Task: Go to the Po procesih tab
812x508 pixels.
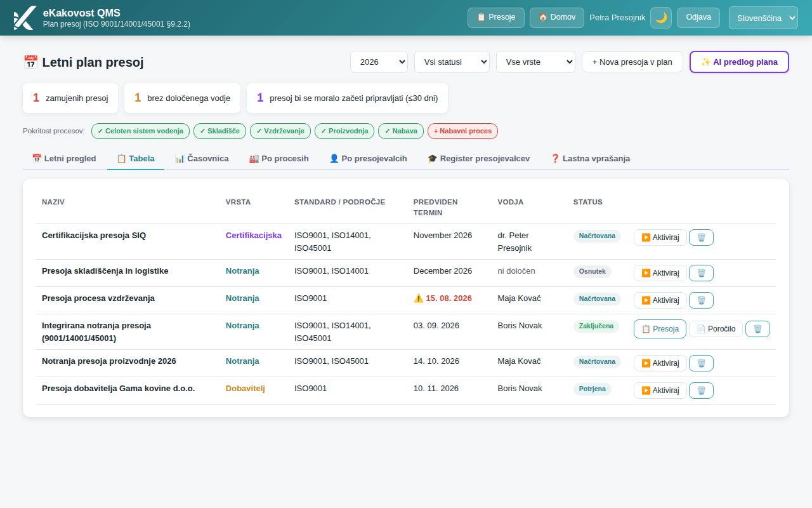Action: (x=279, y=159)
